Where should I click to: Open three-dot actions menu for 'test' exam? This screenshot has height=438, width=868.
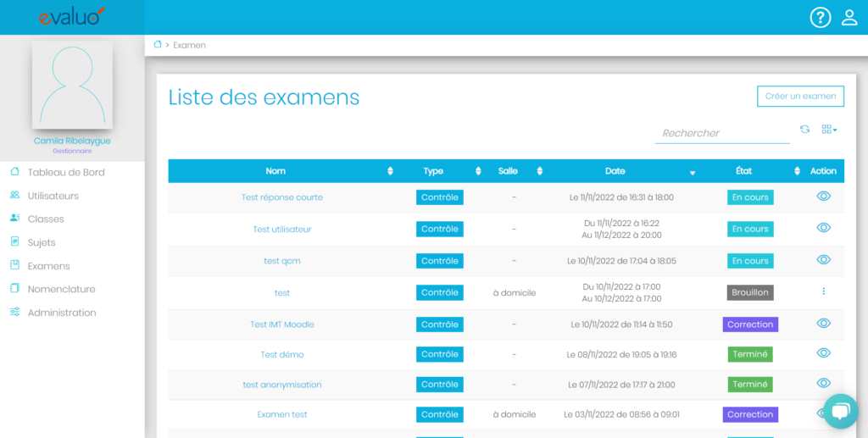pos(823,291)
